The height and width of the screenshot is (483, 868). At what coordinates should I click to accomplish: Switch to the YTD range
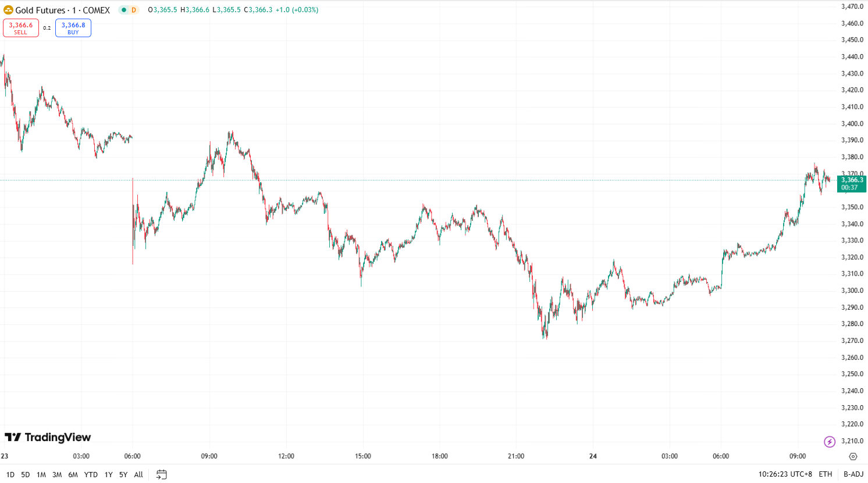(x=90, y=474)
